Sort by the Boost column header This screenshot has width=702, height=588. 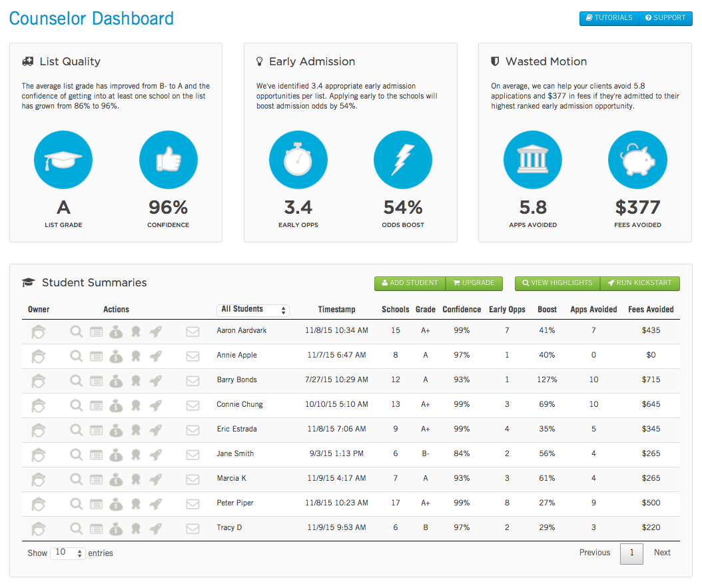[x=547, y=309]
